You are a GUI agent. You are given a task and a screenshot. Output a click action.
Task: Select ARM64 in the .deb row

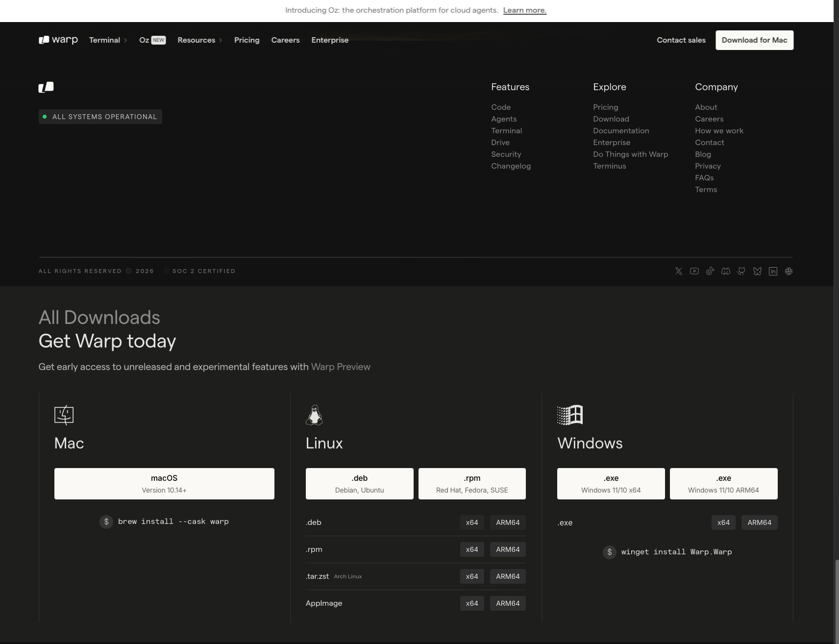point(508,522)
